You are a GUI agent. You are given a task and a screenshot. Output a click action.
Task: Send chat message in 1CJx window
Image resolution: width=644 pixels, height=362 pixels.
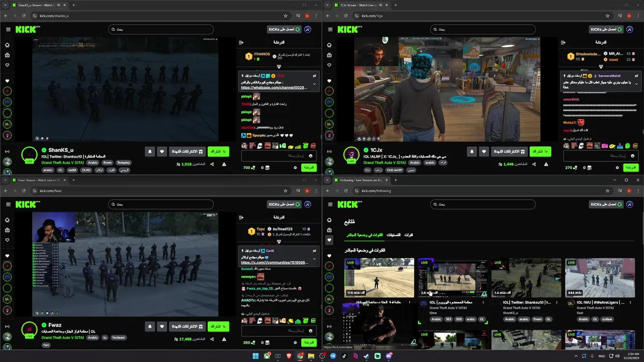[x=631, y=167]
